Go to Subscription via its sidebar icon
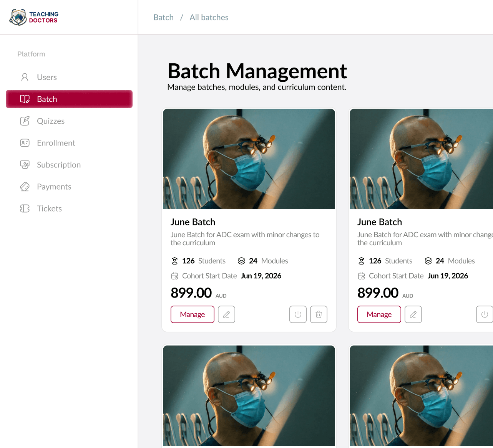The image size is (493, 448). coord(25,165)
